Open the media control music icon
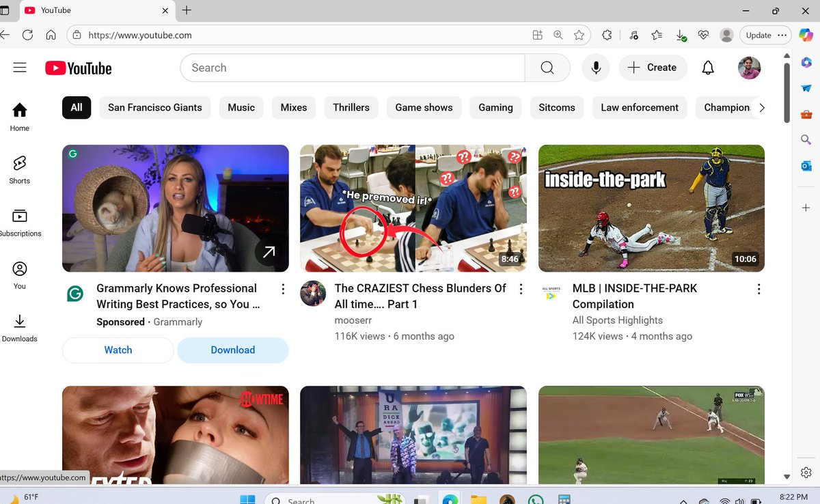The height and width of the screenshot is (504, 820). (x=633, y=35)
